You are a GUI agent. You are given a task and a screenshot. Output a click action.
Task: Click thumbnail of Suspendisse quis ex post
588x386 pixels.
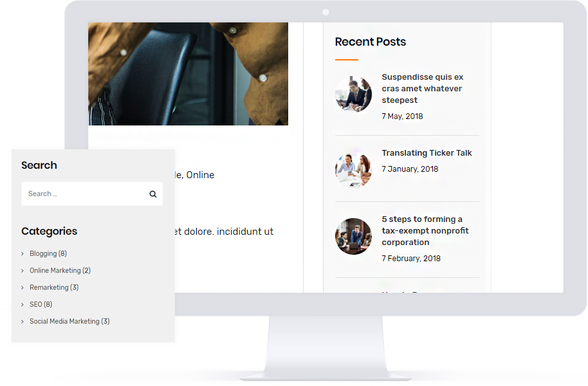(353, 94)
